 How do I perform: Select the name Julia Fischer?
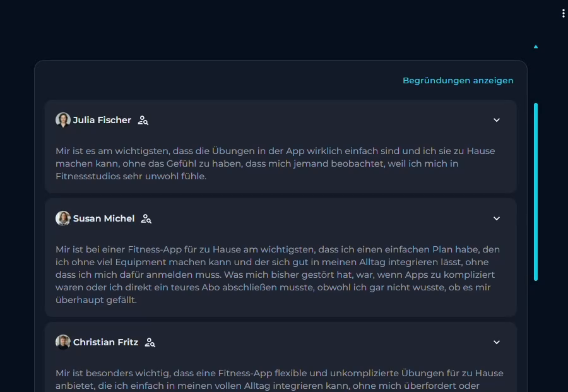pos(102,120)
